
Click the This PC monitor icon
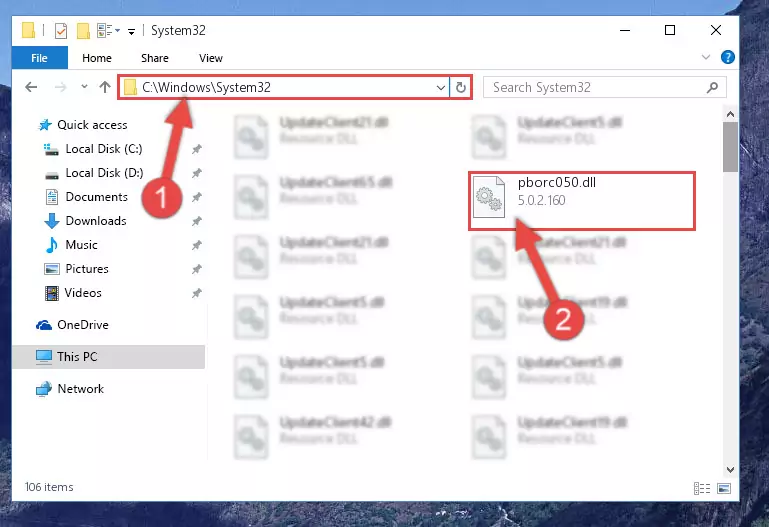pos(44,357)
